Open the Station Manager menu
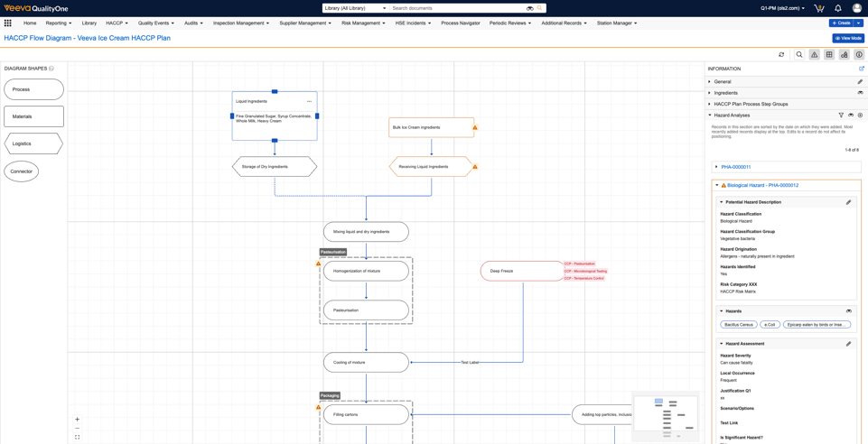This screenshot has height=444, width=868. 617,23
